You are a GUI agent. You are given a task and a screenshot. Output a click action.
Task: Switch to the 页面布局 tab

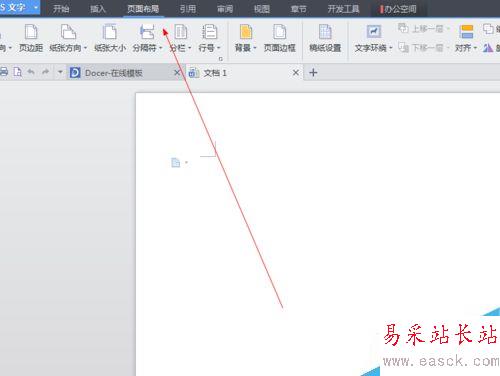point(143,9)
